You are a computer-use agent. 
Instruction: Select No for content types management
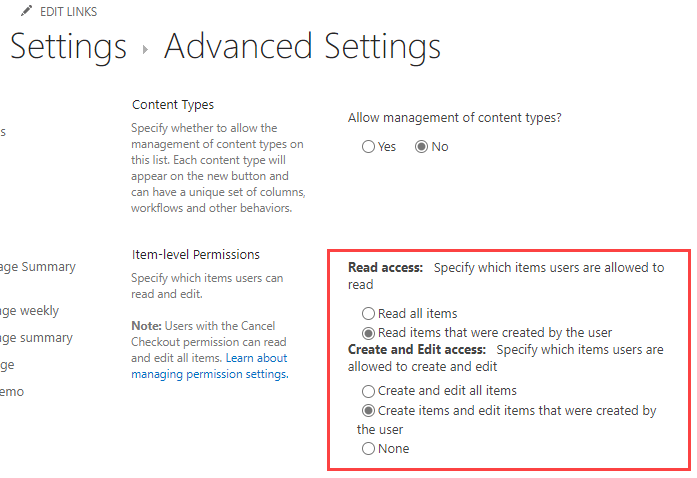coord(421,147)
